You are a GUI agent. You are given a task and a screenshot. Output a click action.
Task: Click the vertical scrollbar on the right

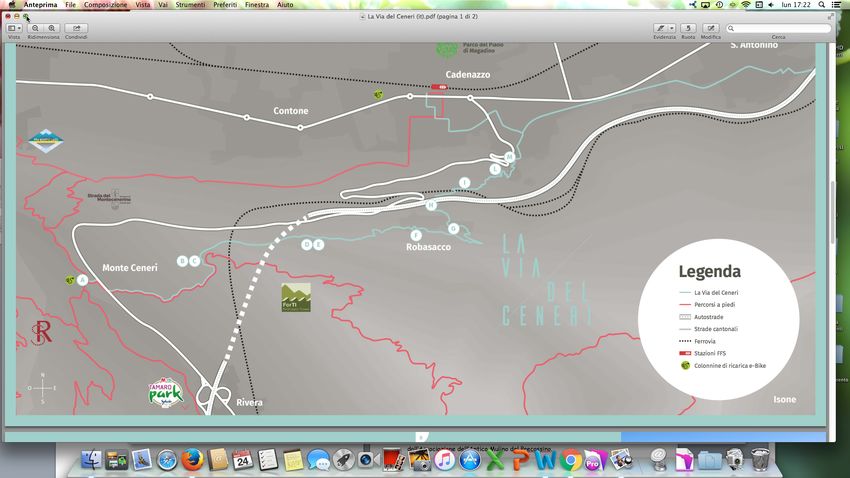832,210
